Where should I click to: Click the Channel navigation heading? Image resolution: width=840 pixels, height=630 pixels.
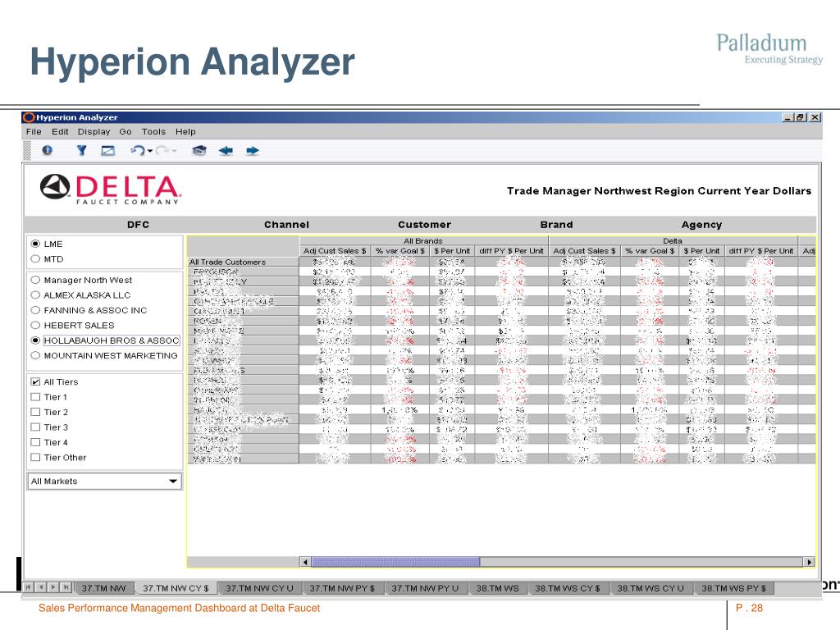[x=286, y=225]
